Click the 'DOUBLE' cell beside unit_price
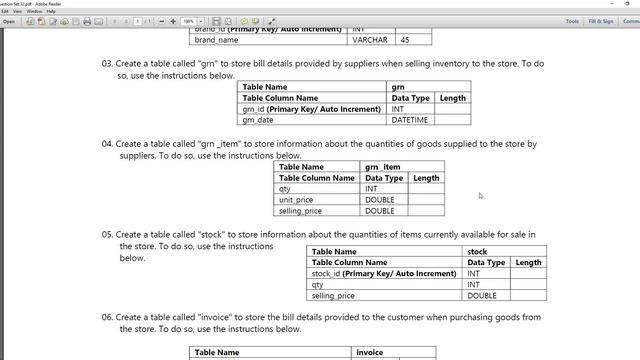The image size is (640, 360). point(384,200)
